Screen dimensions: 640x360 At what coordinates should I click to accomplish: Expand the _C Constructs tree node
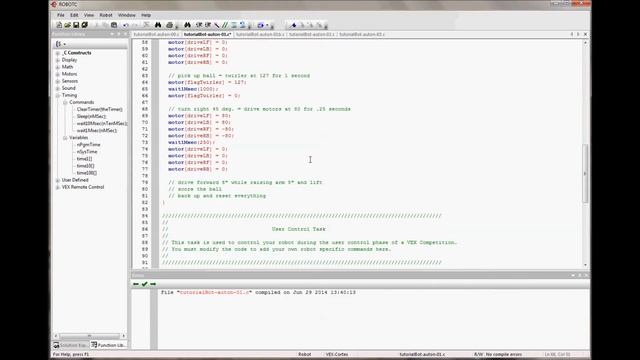[x=58, y=53]
